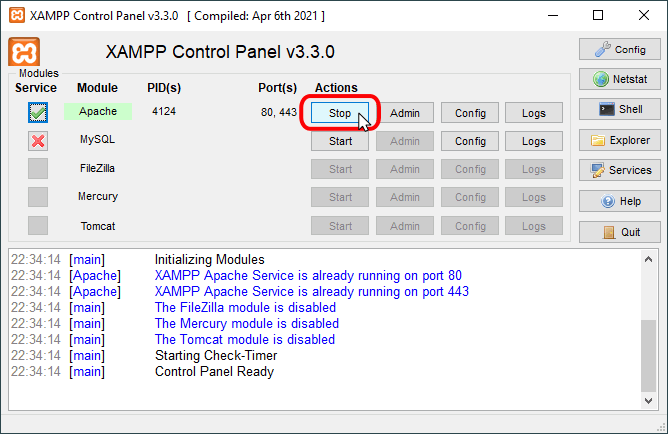Click log line about port 80
Screen dimensions: 668x434
click(x=308, y=276)
